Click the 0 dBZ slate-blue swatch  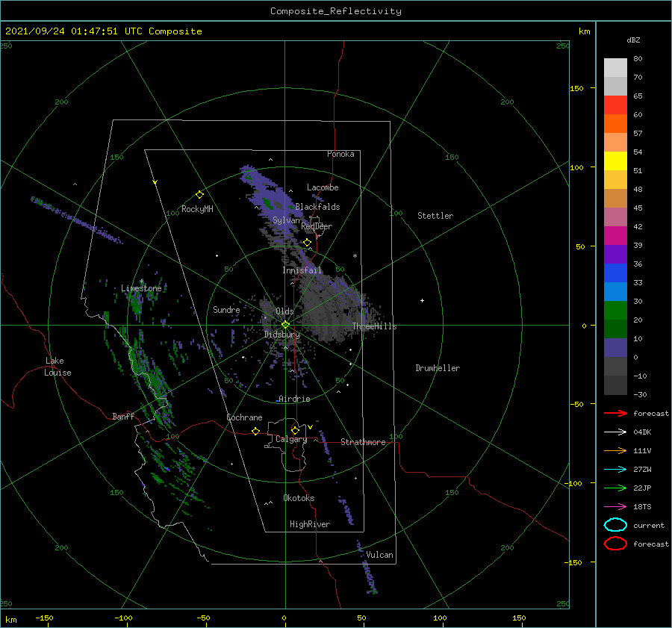[x=615, y=348]
